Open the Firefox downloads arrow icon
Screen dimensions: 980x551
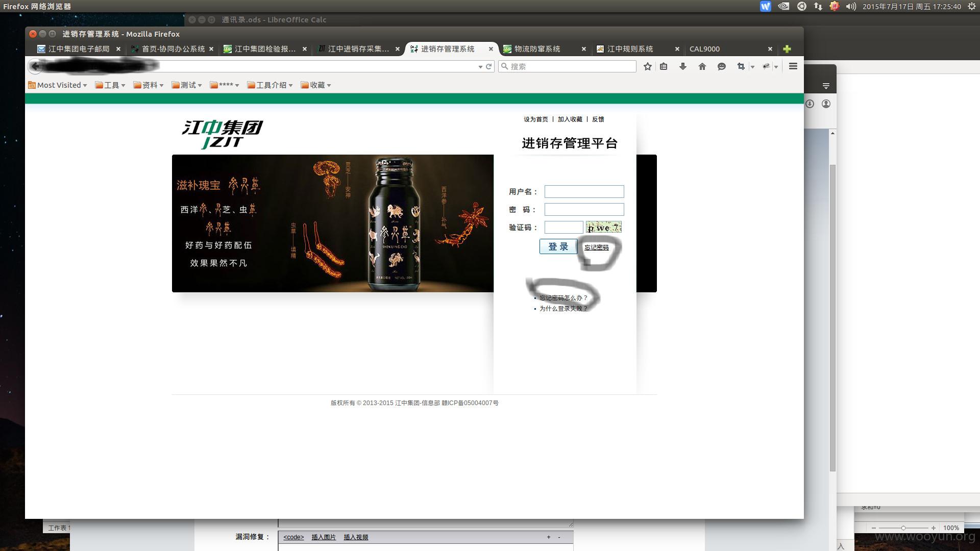683,66
